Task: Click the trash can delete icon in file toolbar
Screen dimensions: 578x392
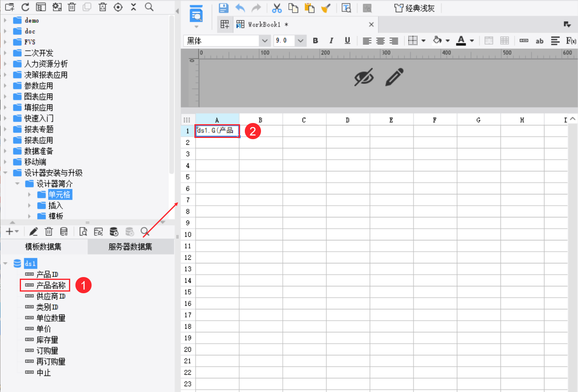Action: pyautogui.click(x=72, y=7)
